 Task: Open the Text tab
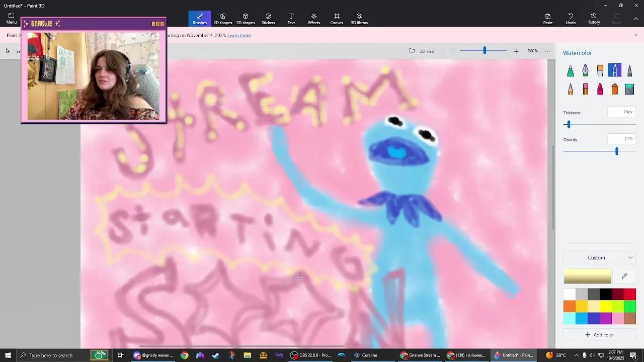pyautogui.click(x=291, y=19)
